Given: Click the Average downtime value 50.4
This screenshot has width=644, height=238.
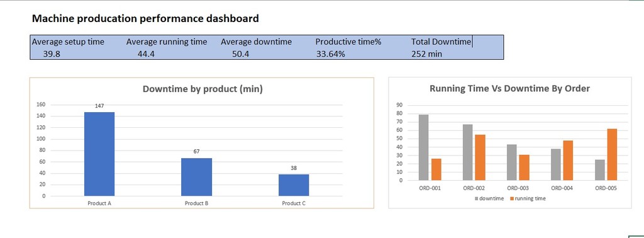Looking at the screenshot, I should [241, 54].
